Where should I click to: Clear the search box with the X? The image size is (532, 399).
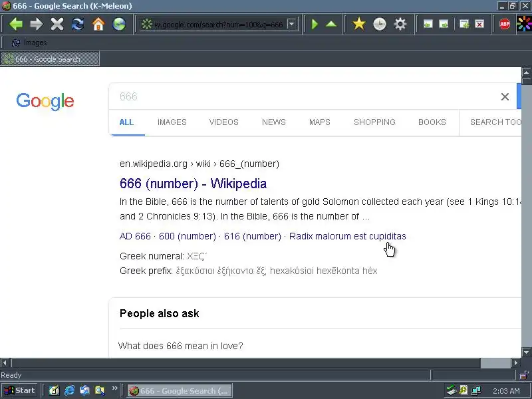[x=505, y=96]
